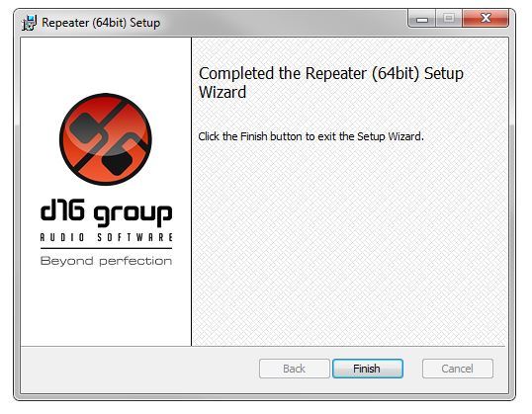The image size is (532, 414).
Task: Click the greyed-out maximize window button
Action: pyautogui.click(x=449, y=19)
